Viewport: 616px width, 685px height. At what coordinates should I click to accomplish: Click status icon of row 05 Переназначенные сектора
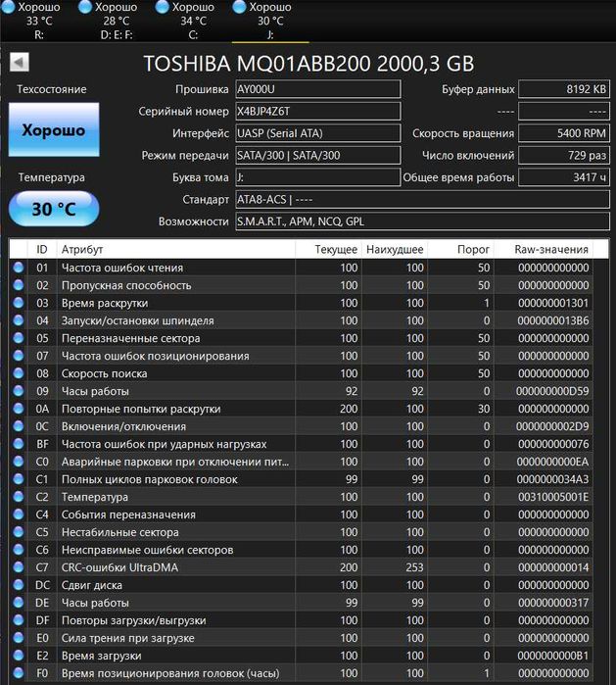[x=19, y=338]
